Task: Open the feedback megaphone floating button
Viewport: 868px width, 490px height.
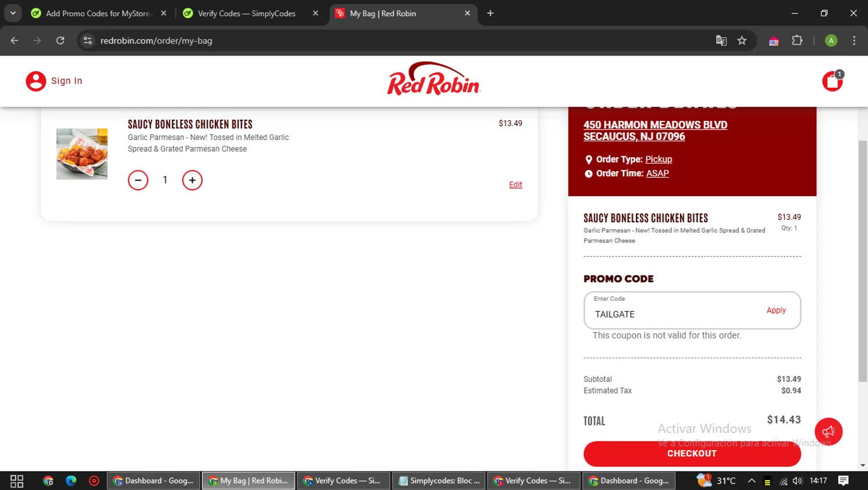Action: (x=829, y=432)
